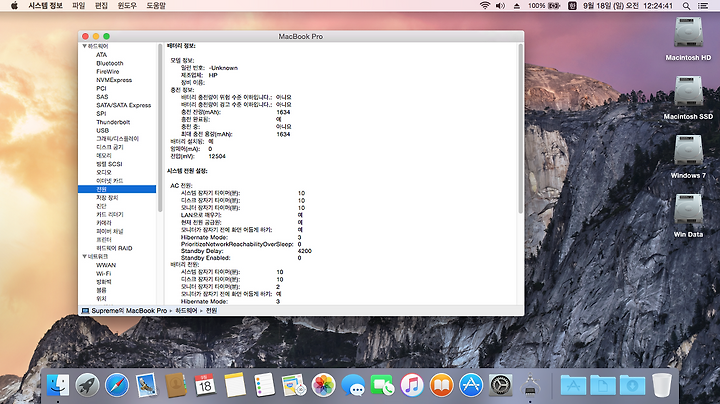Viewport: 720px width, 404px height.
Task: Click the date and time in menu bar
Action: (628, 6)
